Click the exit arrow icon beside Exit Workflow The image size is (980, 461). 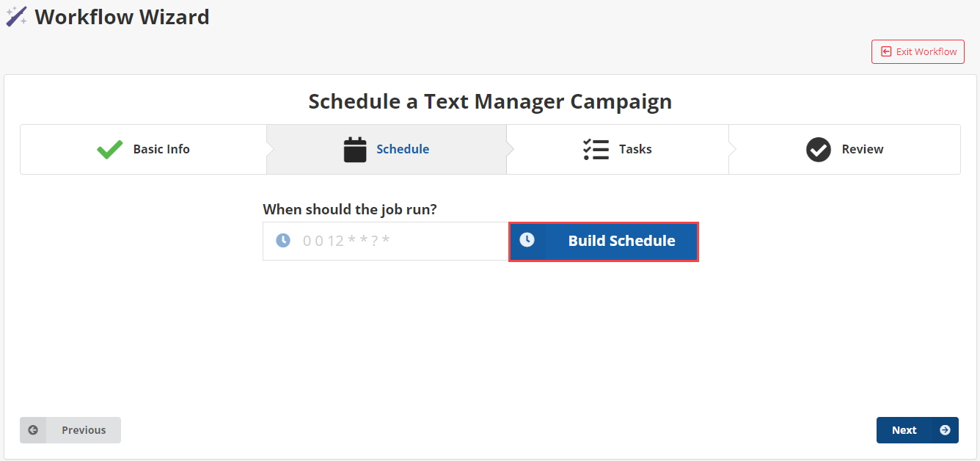(x=886, y=51)
